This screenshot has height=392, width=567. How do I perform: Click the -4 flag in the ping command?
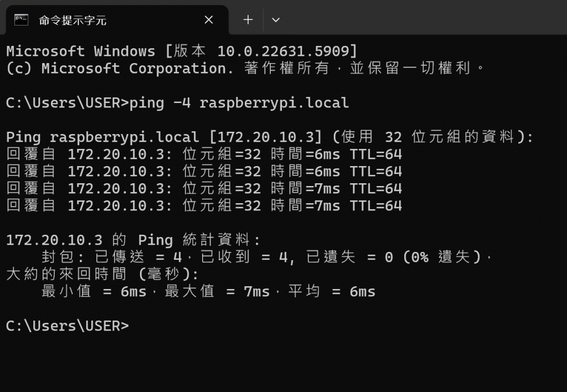[x=182, y=103]
